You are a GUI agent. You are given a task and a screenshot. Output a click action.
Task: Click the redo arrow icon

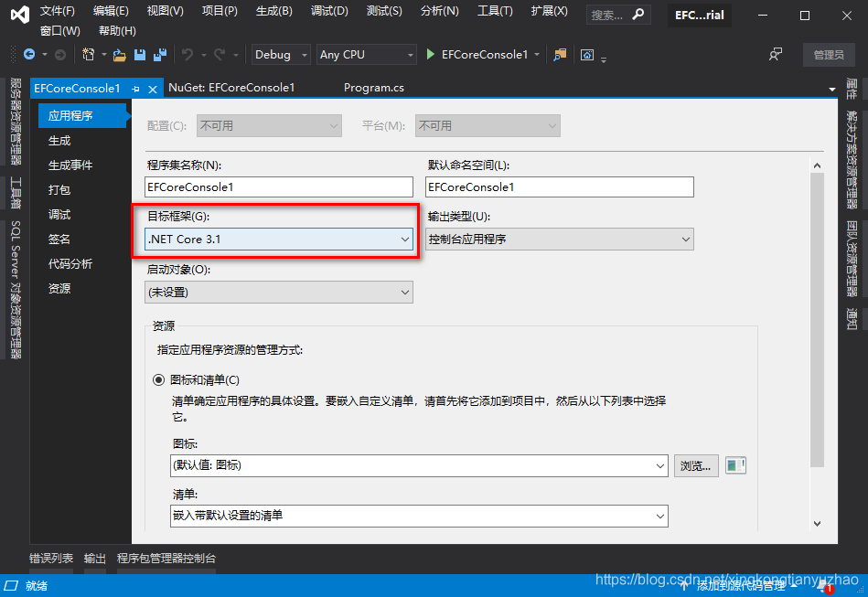pyautogui.click(x=220, y=54)
